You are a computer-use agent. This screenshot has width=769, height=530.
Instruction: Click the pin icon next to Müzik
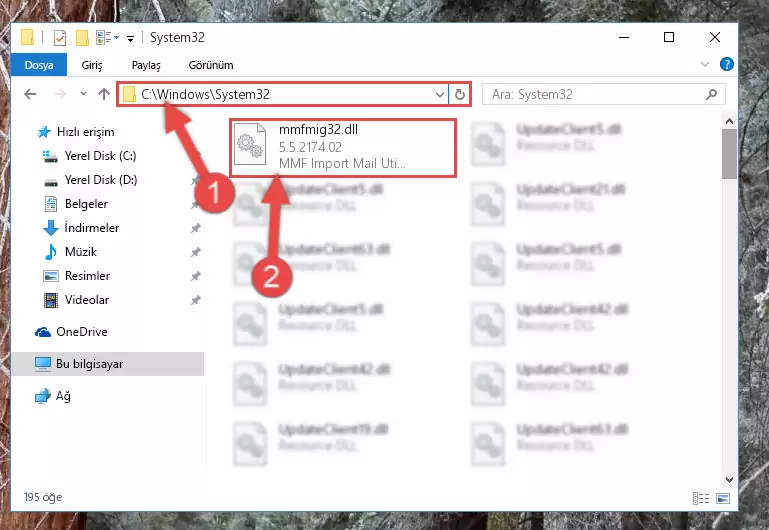click(x=196, y=252)
